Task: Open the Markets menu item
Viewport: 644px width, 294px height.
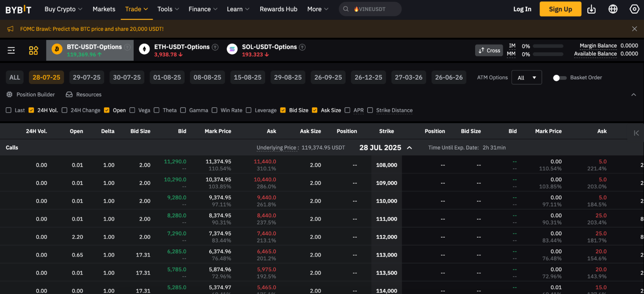Action: 104,9
